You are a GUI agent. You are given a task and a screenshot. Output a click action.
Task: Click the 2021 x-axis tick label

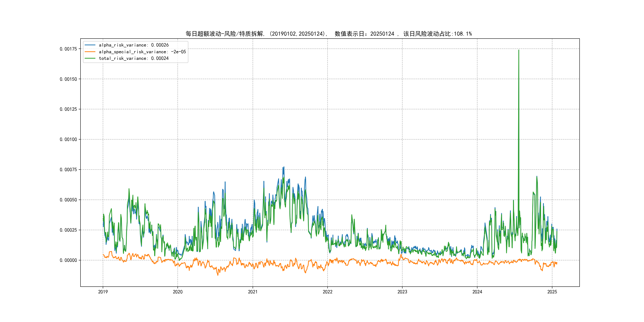[x=252, y=292]
